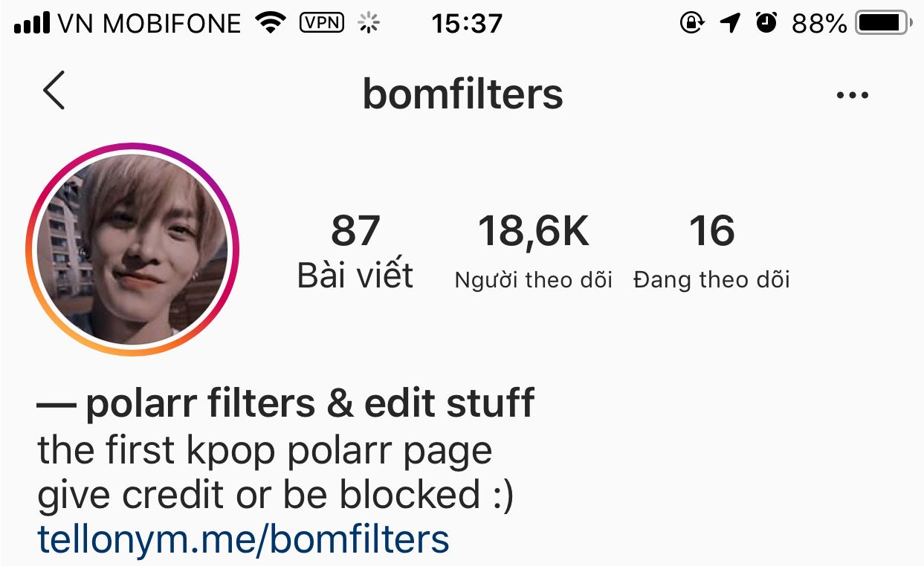Open the tellonym.me/bomfilters link
The height and width of the screenshot is (566, 924).
[x=243, y=539]
